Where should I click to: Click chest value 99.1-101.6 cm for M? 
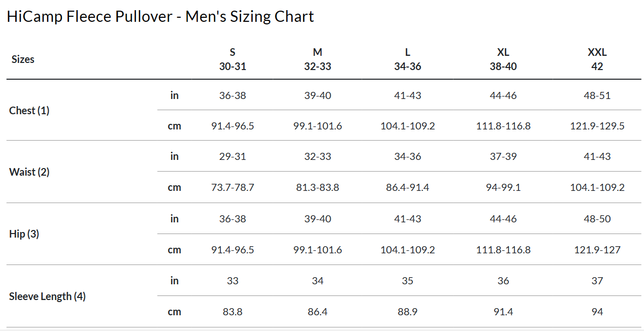317,126
